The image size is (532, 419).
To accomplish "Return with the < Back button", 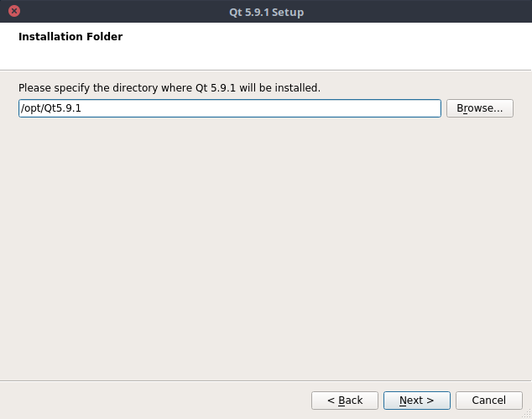I will coord(345,400).
